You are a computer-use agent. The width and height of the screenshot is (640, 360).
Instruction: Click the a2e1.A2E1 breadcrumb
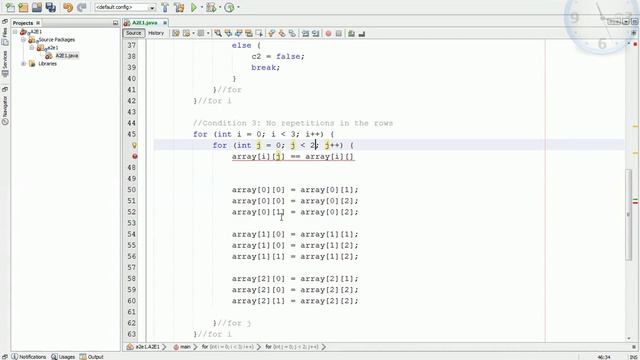point(147,347)
